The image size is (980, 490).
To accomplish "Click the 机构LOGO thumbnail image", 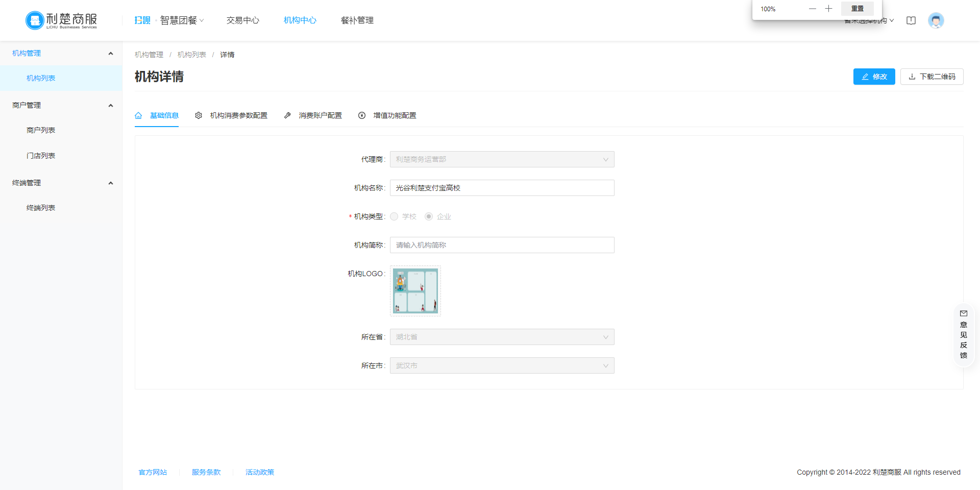I will 415,291.
